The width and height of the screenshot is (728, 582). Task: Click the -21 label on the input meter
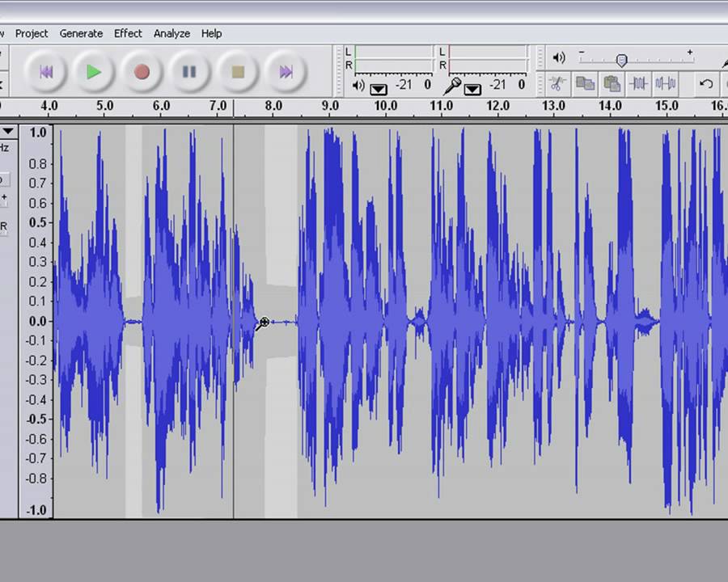coord(497,85)
